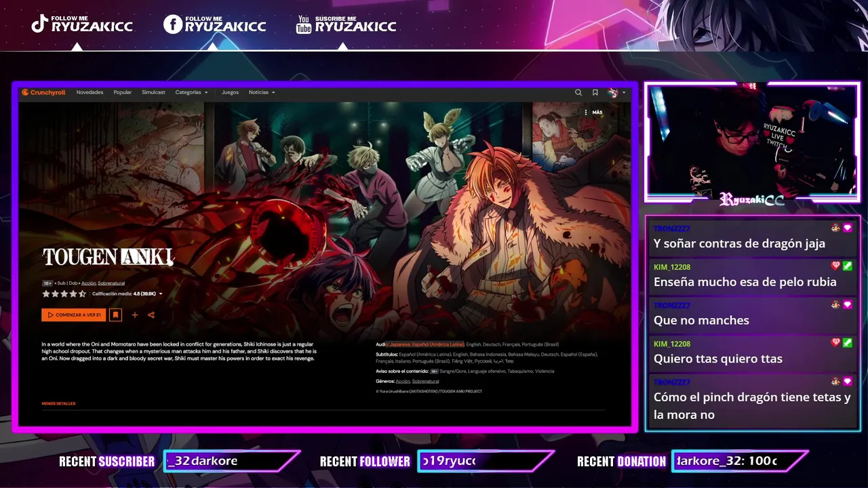868x488 pixels.
Task: Click highlighted audio text 'Japanese, Español (América Latina)'
Action: click(427, 344)
